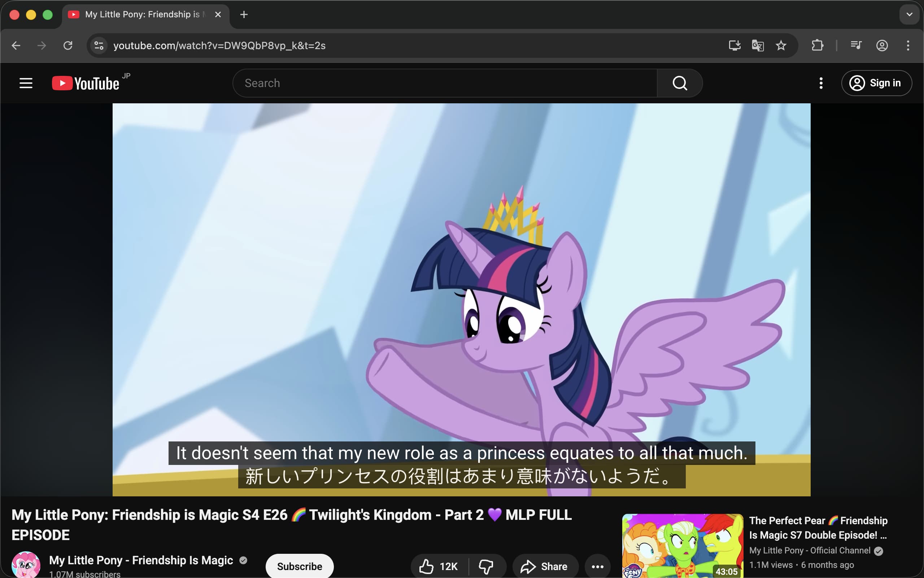Click the English caption line in the video

tap(462, 453)
